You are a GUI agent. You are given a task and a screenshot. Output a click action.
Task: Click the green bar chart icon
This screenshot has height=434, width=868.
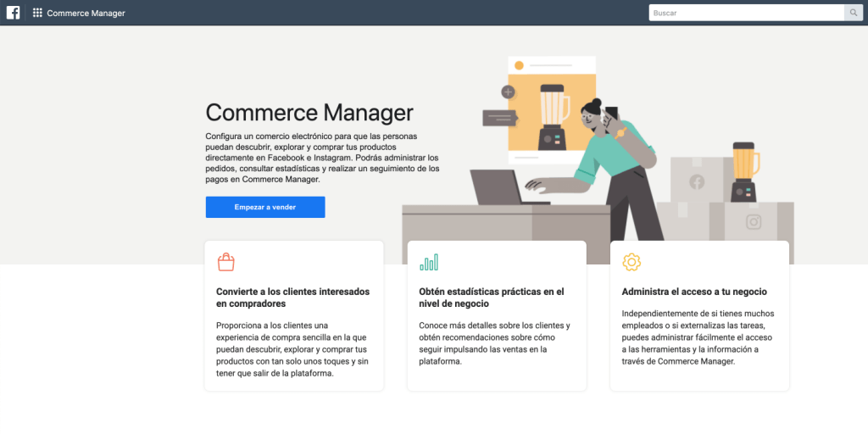coord(429,262)
